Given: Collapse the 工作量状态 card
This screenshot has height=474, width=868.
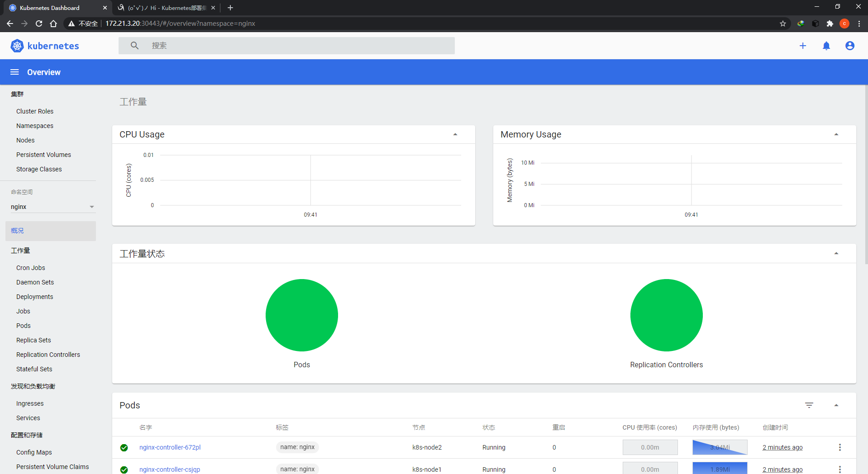Looking at the screenshot, I should [x=836, y=253].
